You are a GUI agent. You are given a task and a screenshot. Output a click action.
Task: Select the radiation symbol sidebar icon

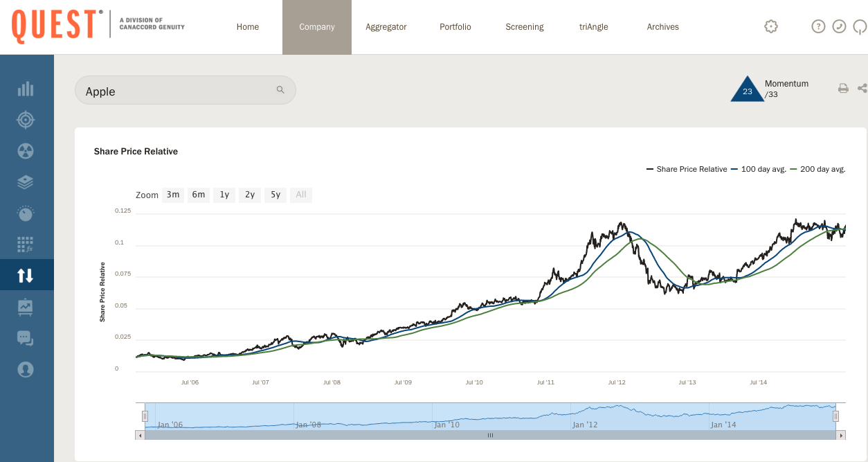26,151
